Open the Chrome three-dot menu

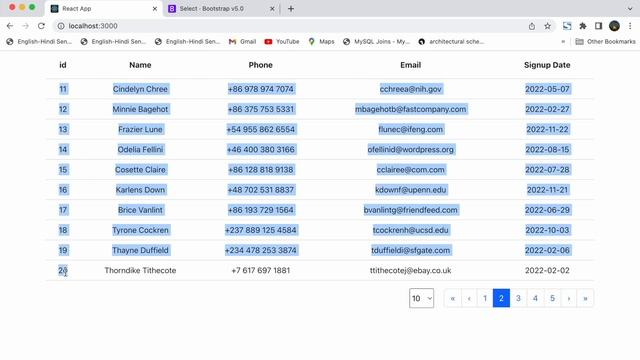(x=630, y=26)
